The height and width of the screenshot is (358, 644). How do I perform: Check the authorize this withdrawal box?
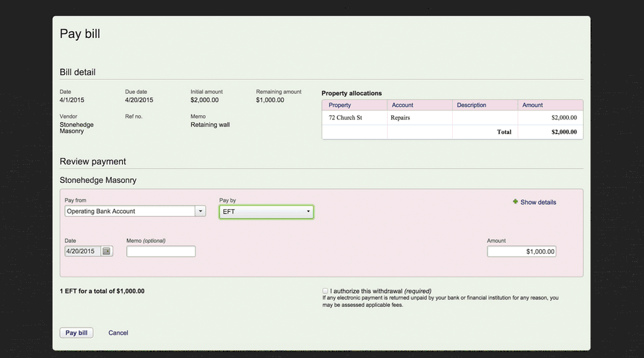pos(325,290)
